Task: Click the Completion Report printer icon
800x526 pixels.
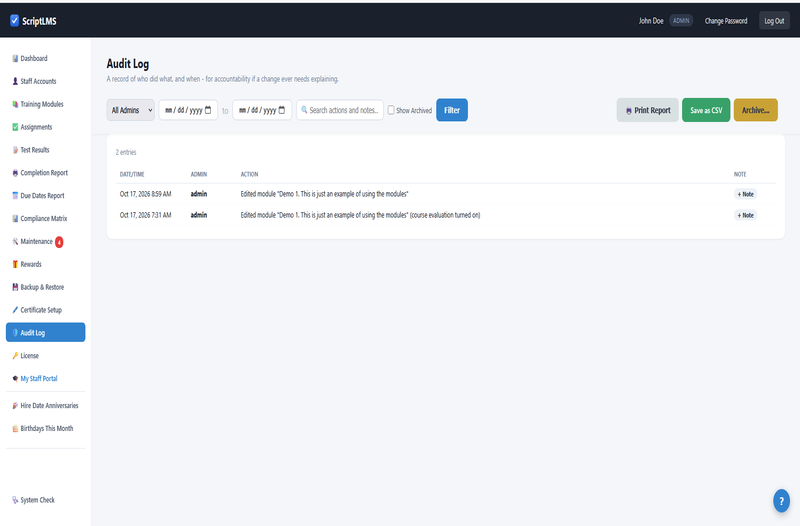Action: click(15, 173)
